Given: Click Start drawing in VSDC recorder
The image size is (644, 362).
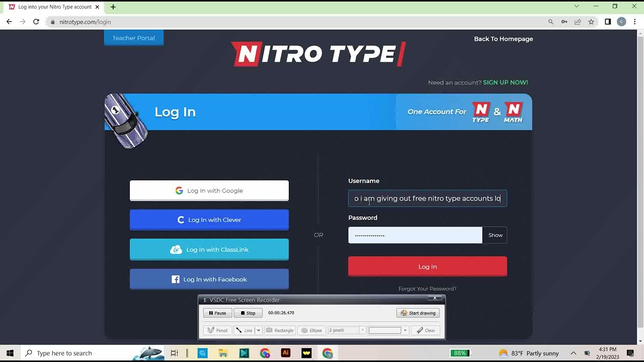Looking at the screenshot, I should click(418, 313).
